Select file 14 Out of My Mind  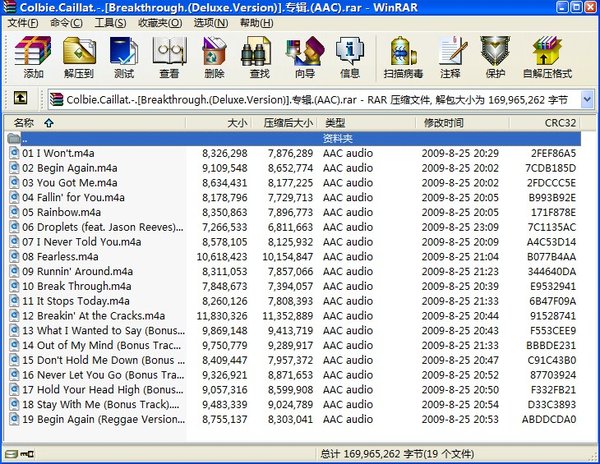click(101, 345)
